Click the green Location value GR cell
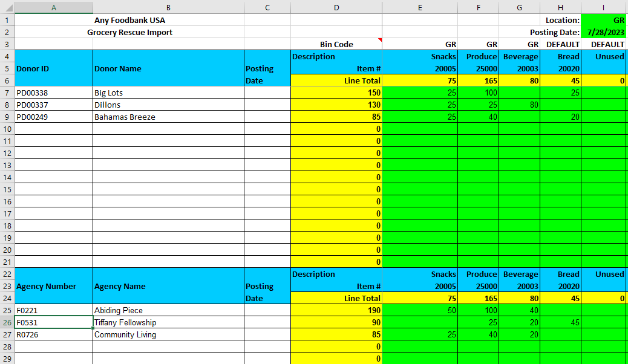Screen dimensions: 628x364 (x=604, y=20)
